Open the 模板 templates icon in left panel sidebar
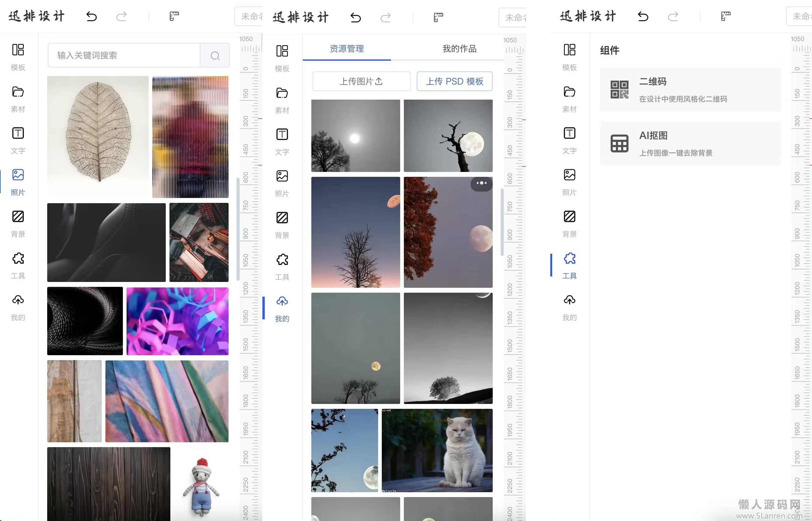The height and width of the screenshot is (521, 812). pos(18,50)
